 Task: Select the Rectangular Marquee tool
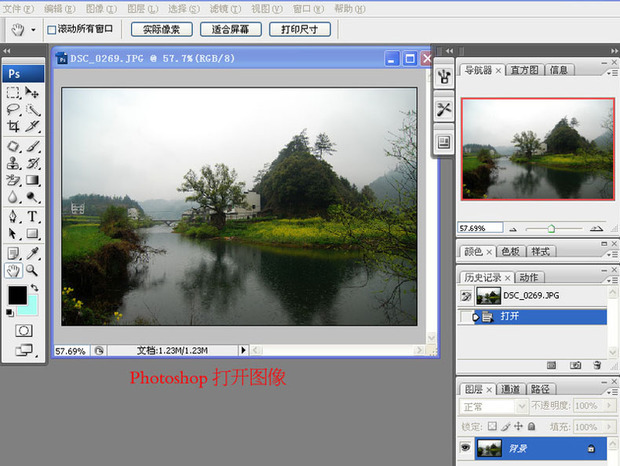point(13,92)
